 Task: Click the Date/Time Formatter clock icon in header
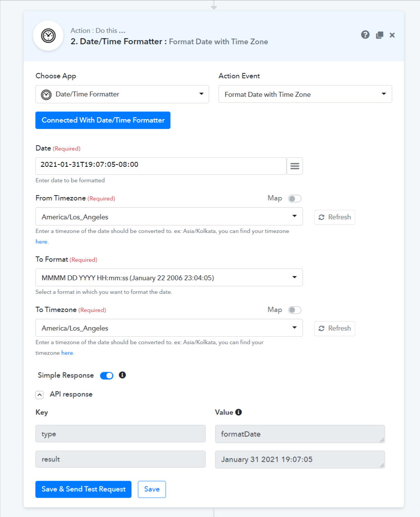48,36
